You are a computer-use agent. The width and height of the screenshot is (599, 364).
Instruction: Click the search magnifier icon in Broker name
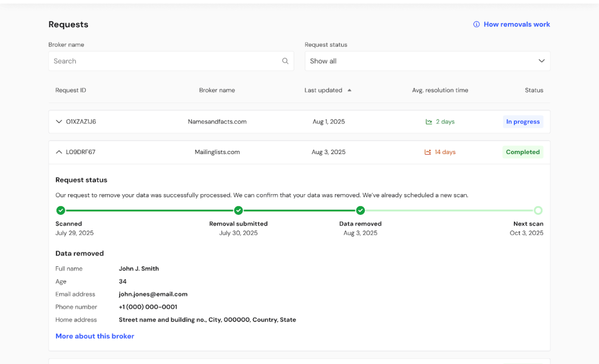click(x=285, y=61)
